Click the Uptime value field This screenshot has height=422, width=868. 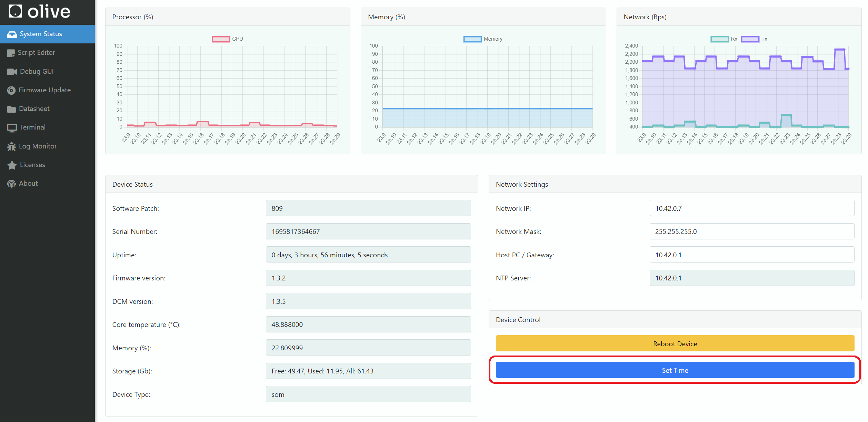(x=368, y=255)
